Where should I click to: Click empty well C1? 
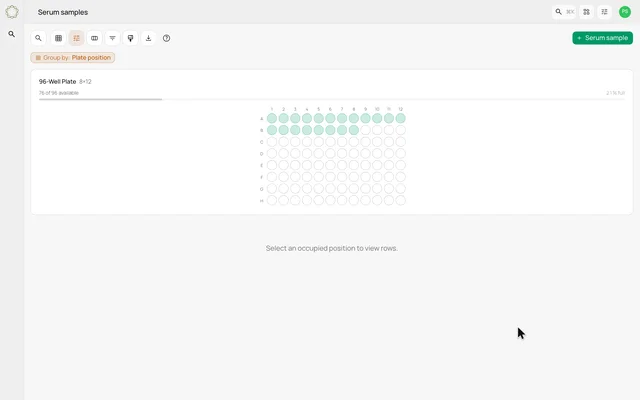[272, 142]
